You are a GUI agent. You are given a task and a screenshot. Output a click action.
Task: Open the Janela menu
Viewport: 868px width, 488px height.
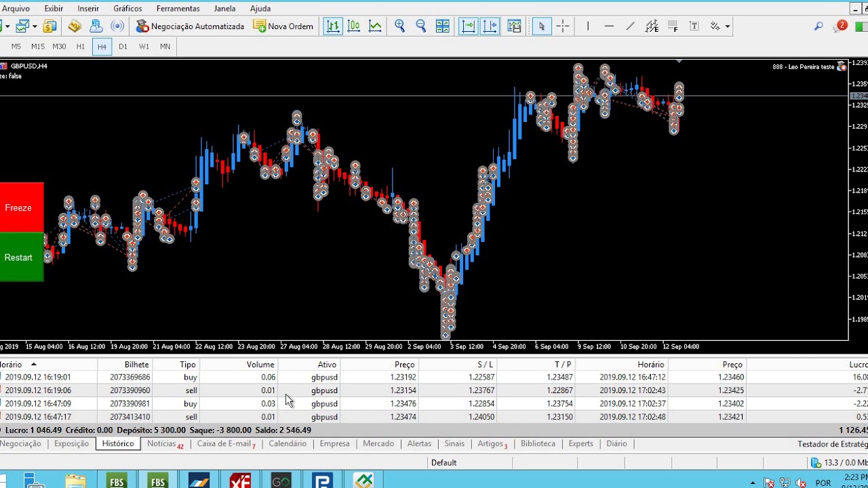[x=224, y=9]
